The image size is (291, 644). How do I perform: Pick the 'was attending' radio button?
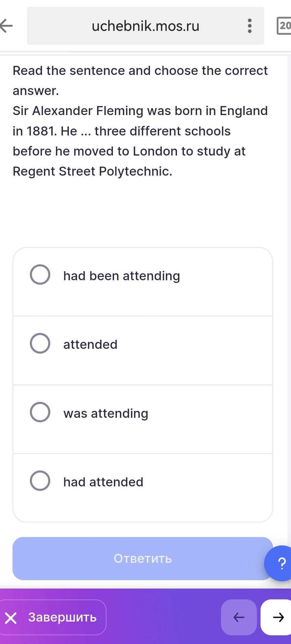(40, 412)
